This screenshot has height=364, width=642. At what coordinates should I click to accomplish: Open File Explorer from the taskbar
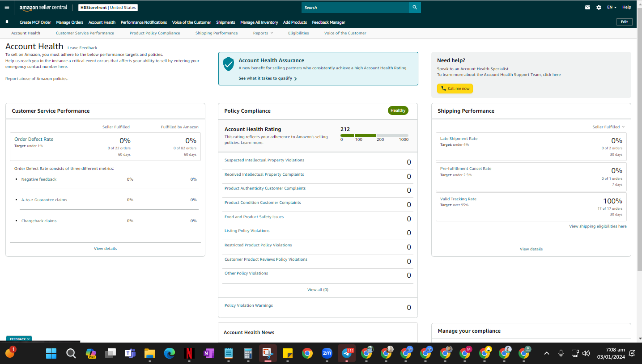click(x=150, y=353)
